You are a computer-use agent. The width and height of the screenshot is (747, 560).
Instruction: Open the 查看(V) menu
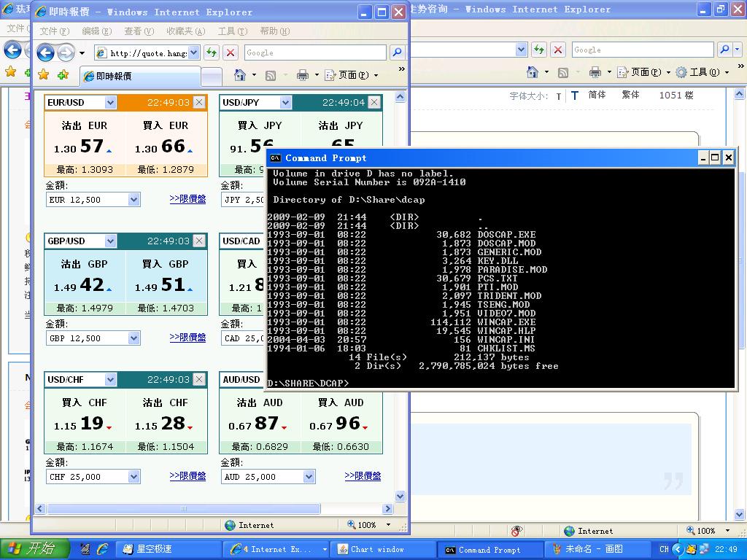coord(139,31)
